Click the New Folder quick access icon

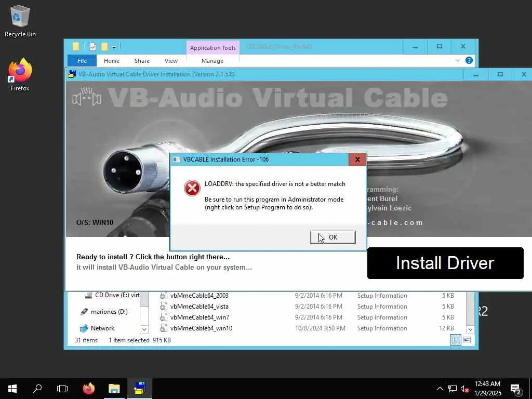click(104, 47)
